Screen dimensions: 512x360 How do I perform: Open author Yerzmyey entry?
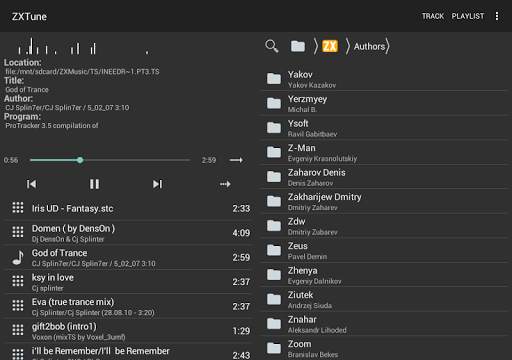[x=385, y=103]
